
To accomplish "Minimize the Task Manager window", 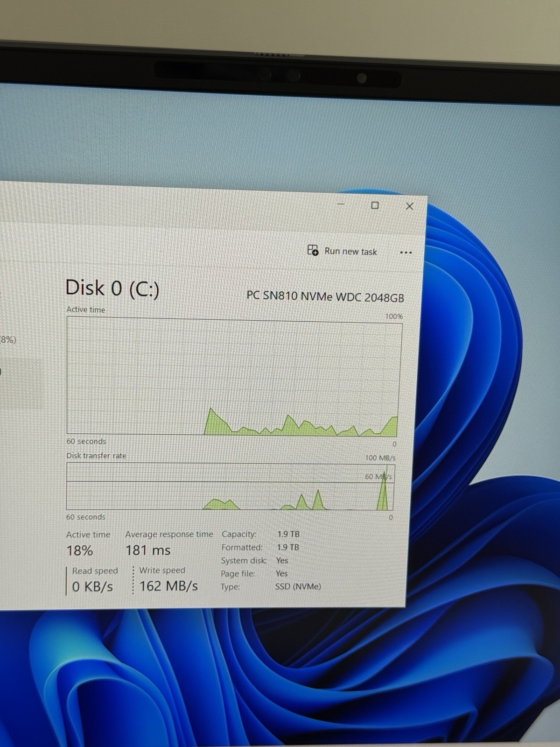I will [341, 204].
